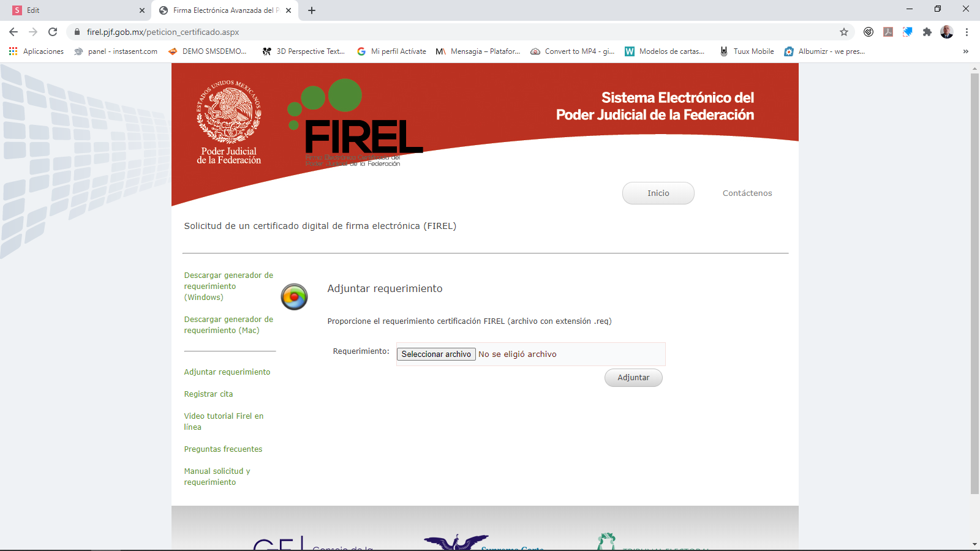This screenshot has height=551, width=980.
Task: Click the circular extension icon beside the star
Action: [869, 32]
